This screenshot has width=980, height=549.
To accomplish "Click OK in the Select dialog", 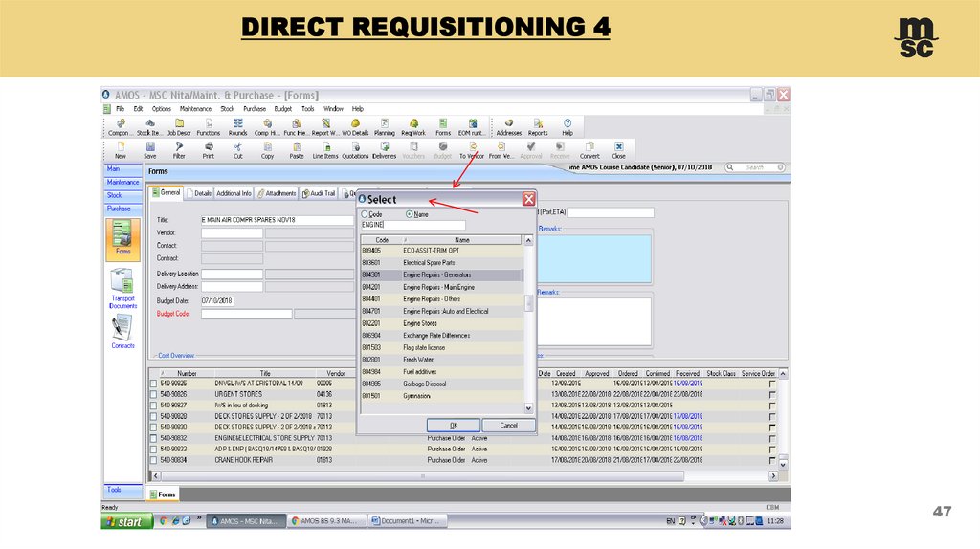I will click(x=454, y=426).
